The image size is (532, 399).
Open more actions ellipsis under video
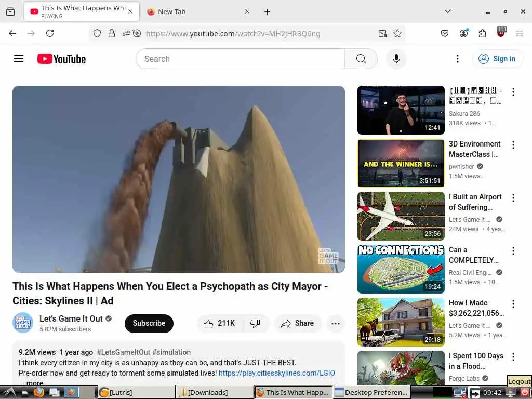click(x=335, y=323)
